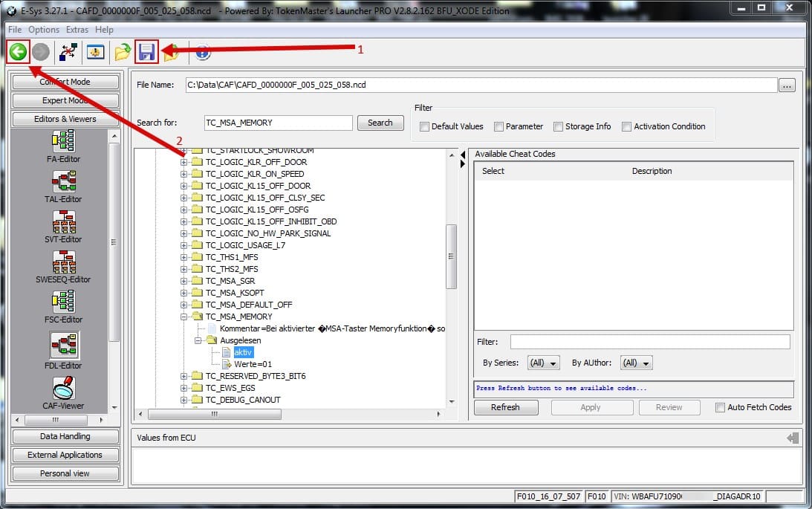The image size is (812, 509).
Task: Open the FDL-Editor
Action: tap(64, 351)
